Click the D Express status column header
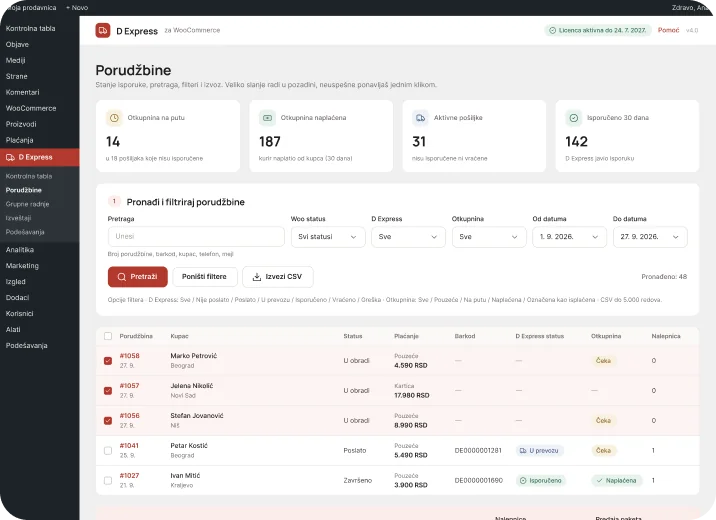This screenshot has height=520, width=716. (540, 336)
